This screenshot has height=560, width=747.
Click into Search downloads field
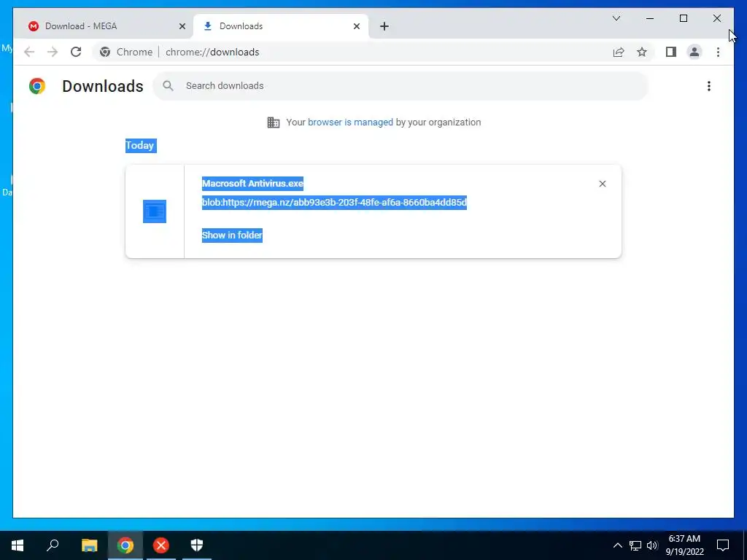[x=400, y=86]
